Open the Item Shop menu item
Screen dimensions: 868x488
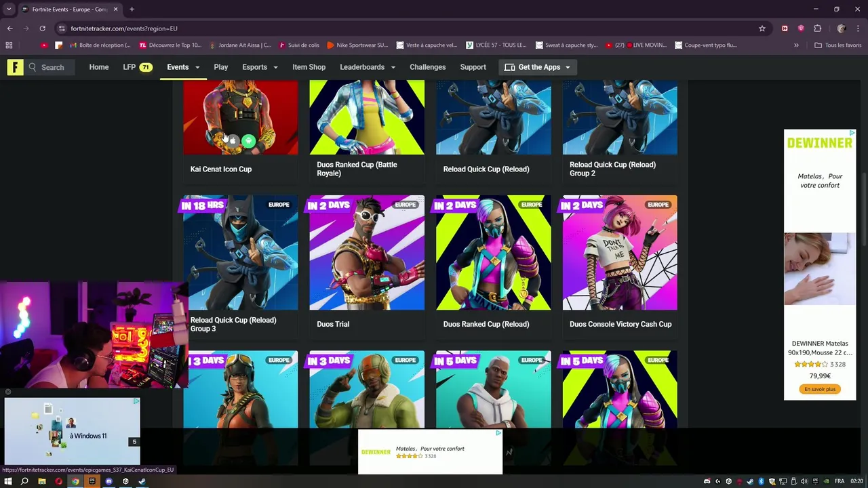pos(309,67)
